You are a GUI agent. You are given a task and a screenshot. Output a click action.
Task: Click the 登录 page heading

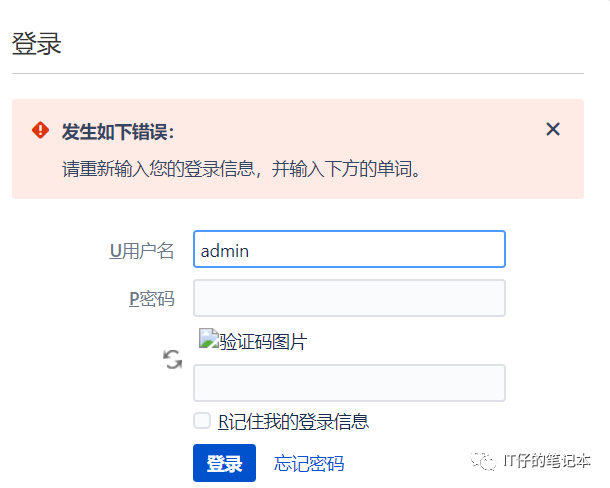pos(37,44)
